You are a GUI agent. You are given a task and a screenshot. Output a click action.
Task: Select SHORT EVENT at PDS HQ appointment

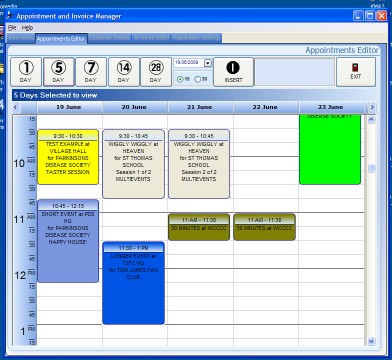click(68, 241)
